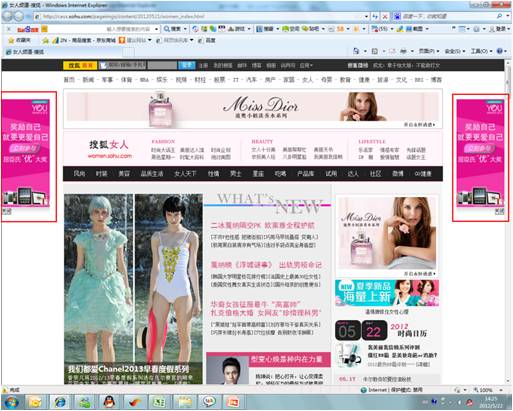513x411 pixels.
Task: Select 时装 in the black channel menu
Action: tap(101, 174)
